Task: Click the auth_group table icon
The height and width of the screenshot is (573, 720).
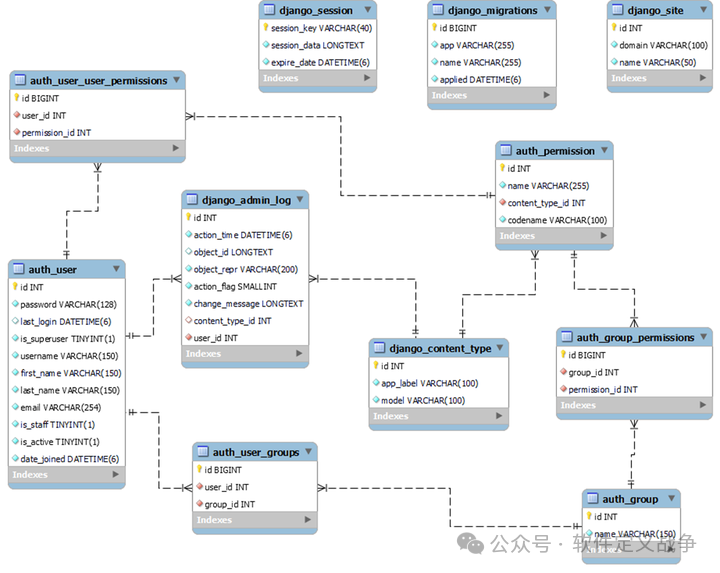Action: (592, 498)
